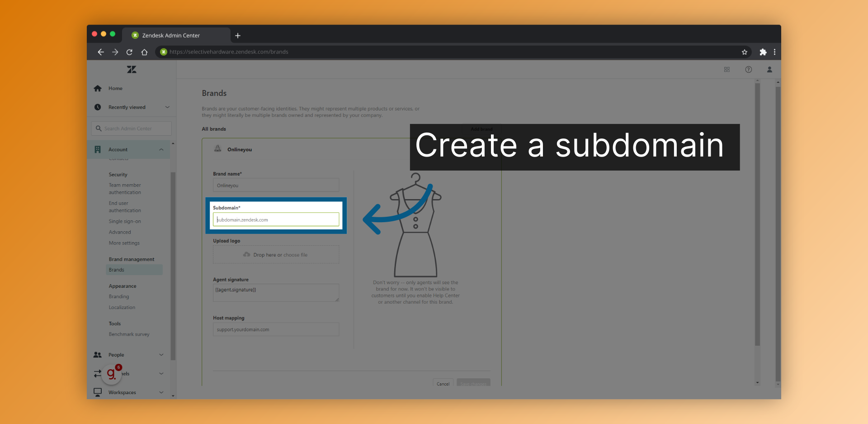The width and height of the screenshot is (868, 424).
Task: Click the Home house icon
Action: pyautogui.click(x=98, y=88)
